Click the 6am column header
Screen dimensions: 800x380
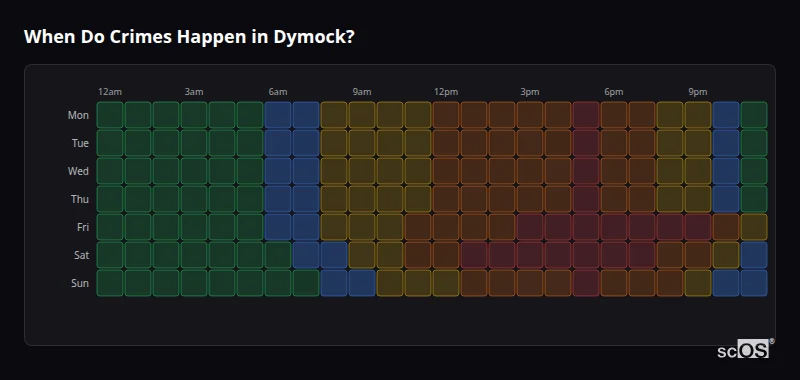pos(278,92)
